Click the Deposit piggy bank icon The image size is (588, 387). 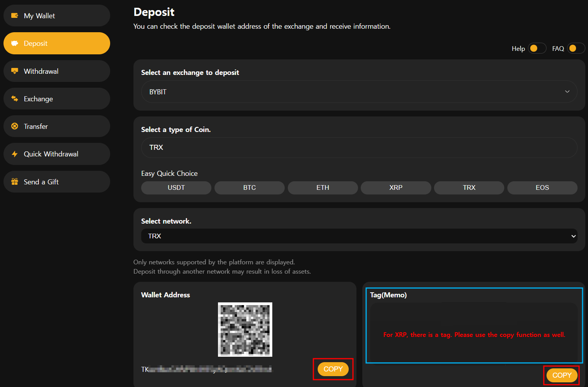pyautogui.click(x=15, y=43)
